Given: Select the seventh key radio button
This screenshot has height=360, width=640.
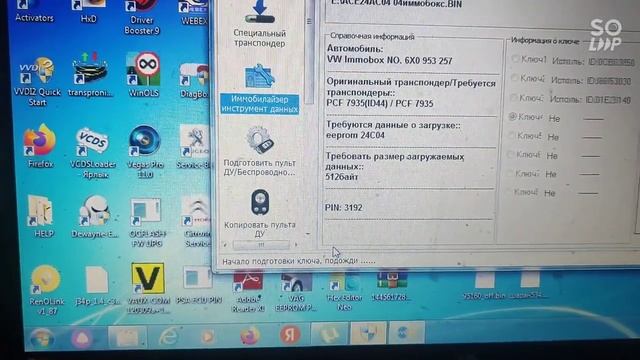Looking at the screenshot, I should [510, 173].
